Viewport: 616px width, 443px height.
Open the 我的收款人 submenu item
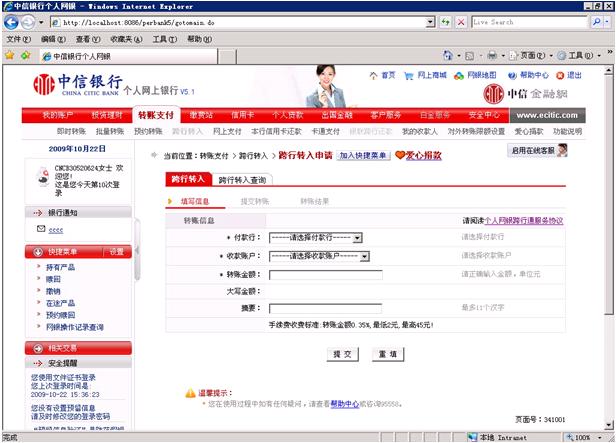(x=420, y=132)
